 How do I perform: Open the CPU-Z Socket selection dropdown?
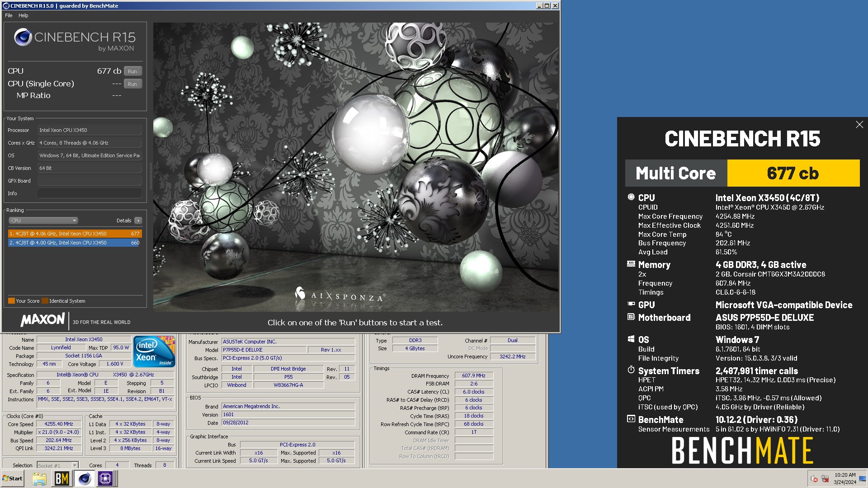[x=57, y=465]
